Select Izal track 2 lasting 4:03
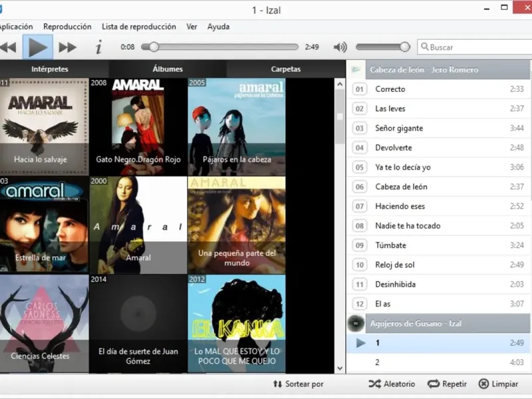 pyautogui.click(x=438, y=362)
